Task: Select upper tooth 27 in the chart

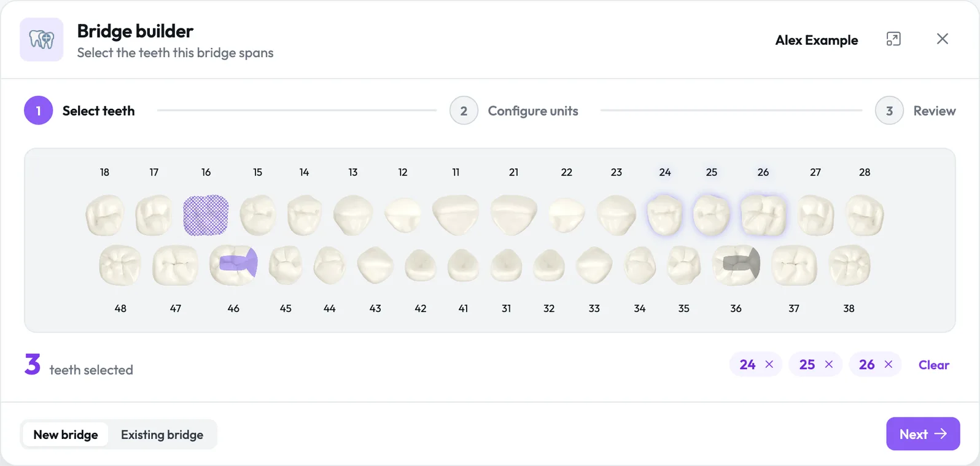Action: [815, 215]
